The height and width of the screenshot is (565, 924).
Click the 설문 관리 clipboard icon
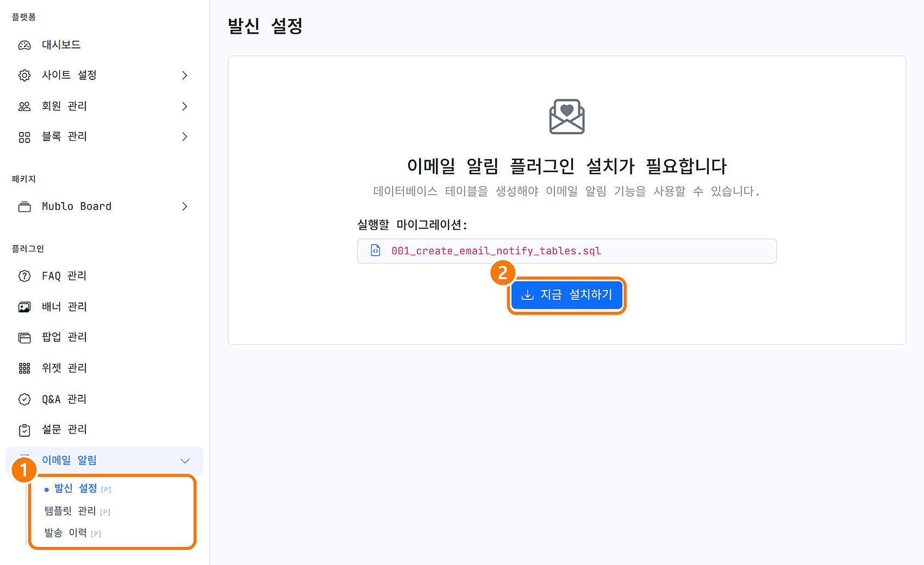(x=24, y=430)
